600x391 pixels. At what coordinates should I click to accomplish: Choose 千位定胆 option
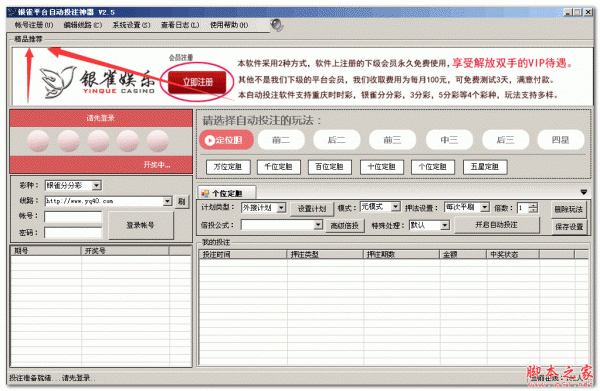click(x=279, y=167)
